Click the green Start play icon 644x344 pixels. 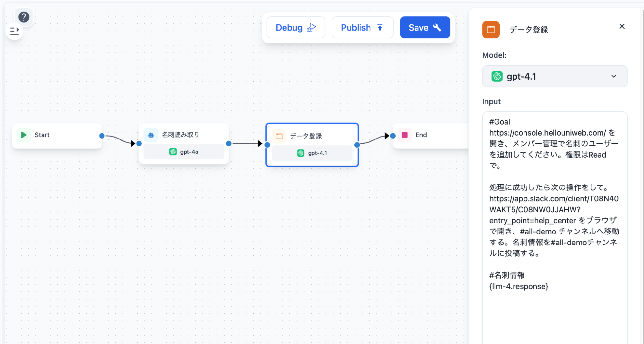click(x=24, y=135)
